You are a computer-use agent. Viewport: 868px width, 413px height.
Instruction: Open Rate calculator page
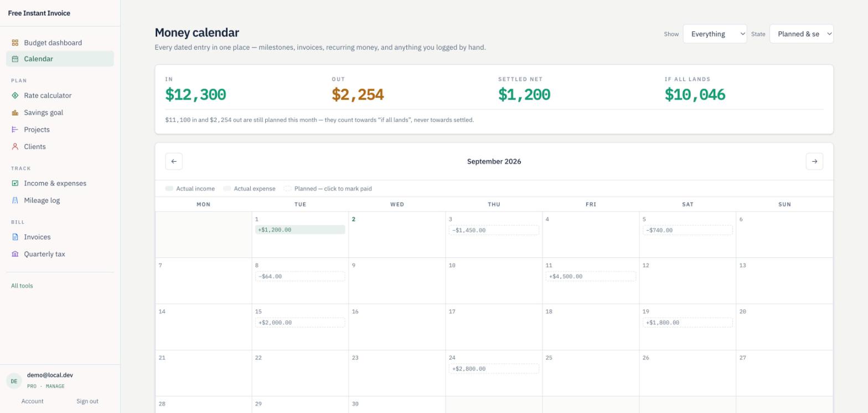point(60,95)
